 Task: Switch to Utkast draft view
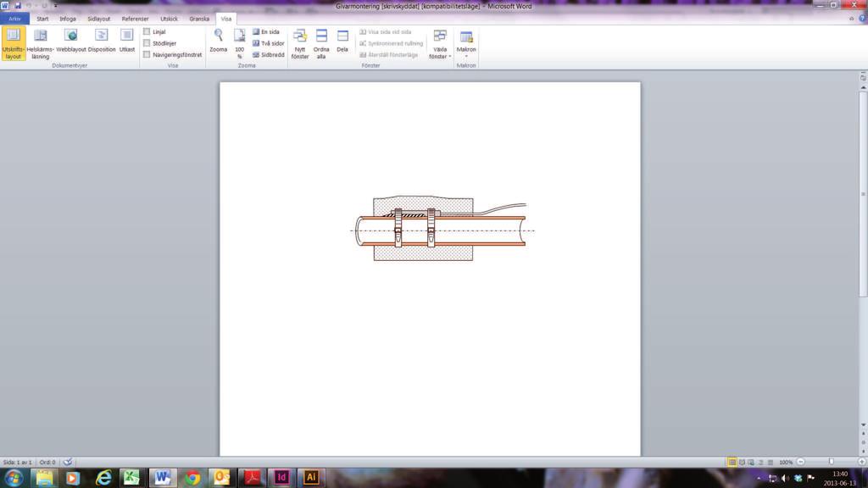coord(127,42)
